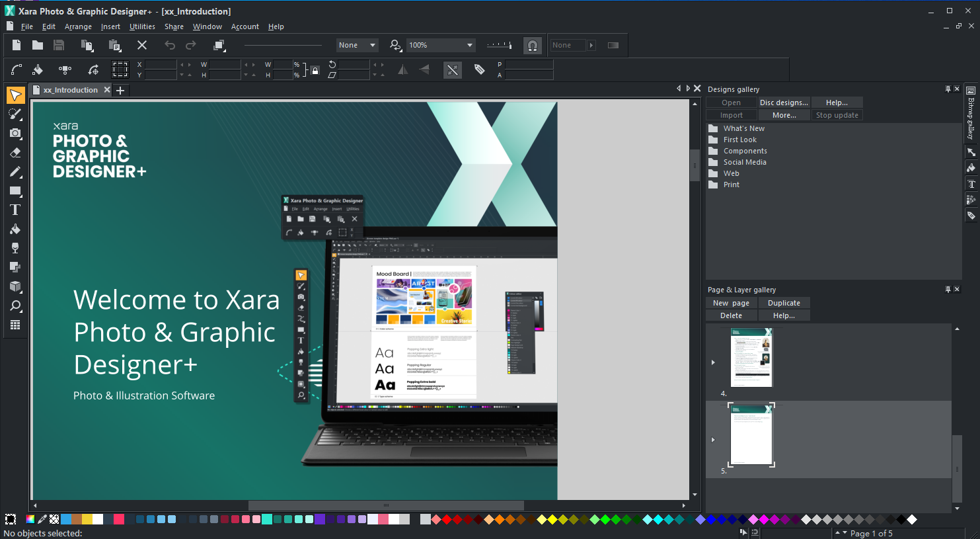Delete selection with X icon
The image size is (980, 539).
[x=142, y=45]
